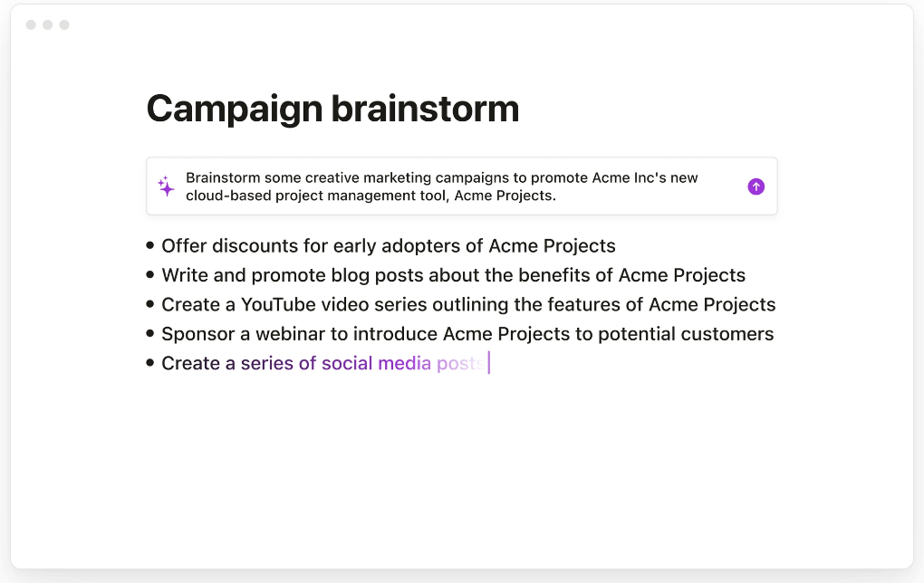924x583 pixels.
Task: Click the purple AI sparkle icon
Action: pos(166,186)
